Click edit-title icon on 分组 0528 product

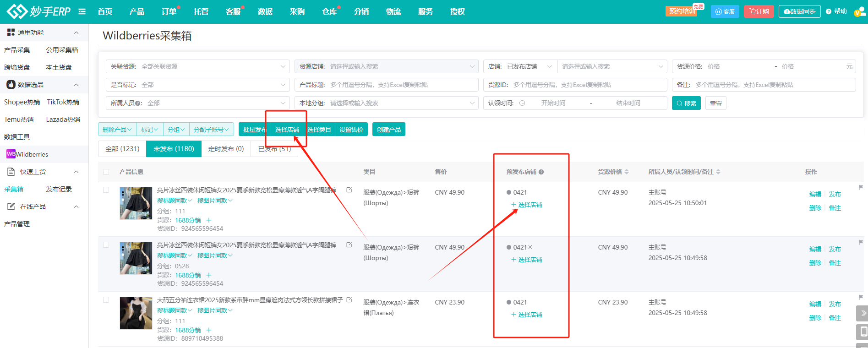(x=349, y=245)
